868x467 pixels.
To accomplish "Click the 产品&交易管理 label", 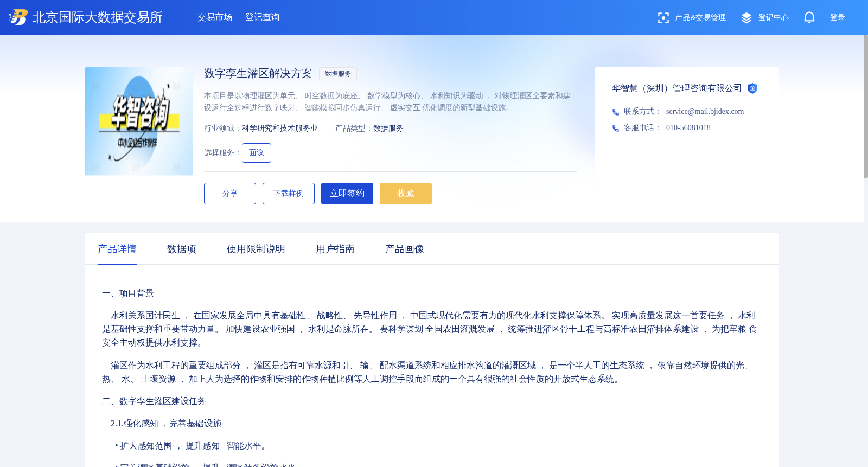I will click(x=700, y=18).
